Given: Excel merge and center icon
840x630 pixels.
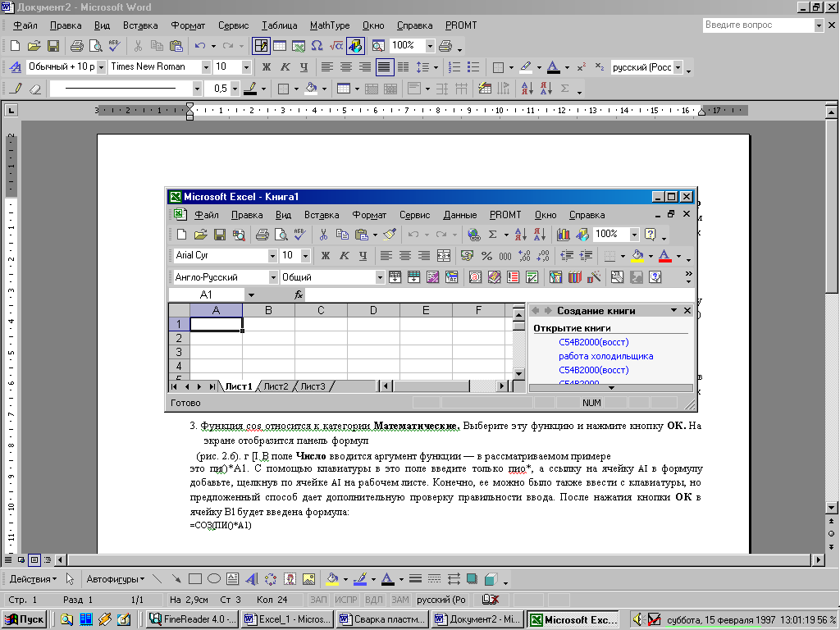Looking at the screenshot, I should pos(444,256).
